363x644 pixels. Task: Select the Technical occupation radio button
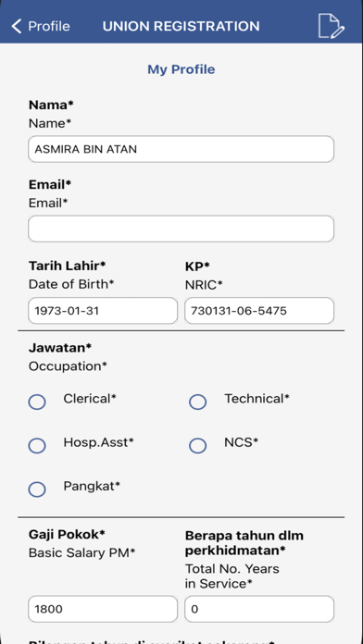coord(198,402)
